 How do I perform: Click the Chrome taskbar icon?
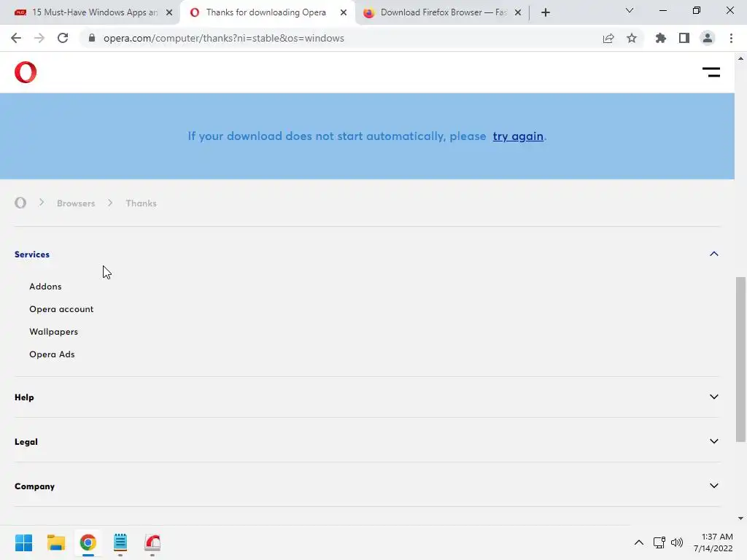click(88, 542)
